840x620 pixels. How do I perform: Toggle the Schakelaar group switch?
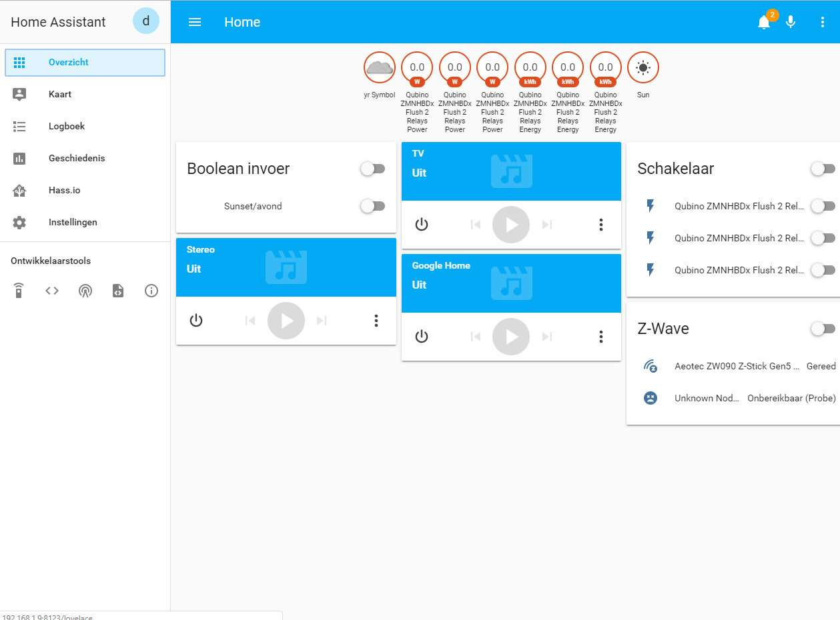click(823, 169)
